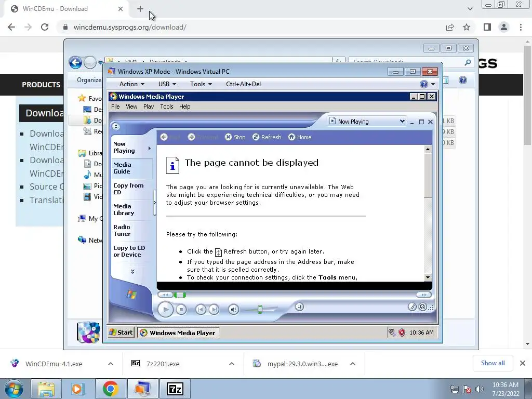Open the Chrome profile icon
The height and width of the screenshot is (399, 532).
504,27
